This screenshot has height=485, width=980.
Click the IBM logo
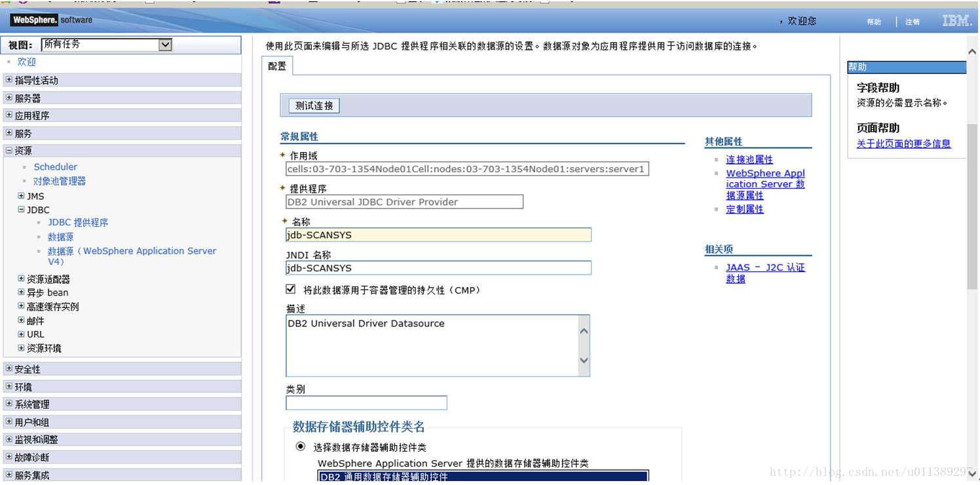pos(956,21)
